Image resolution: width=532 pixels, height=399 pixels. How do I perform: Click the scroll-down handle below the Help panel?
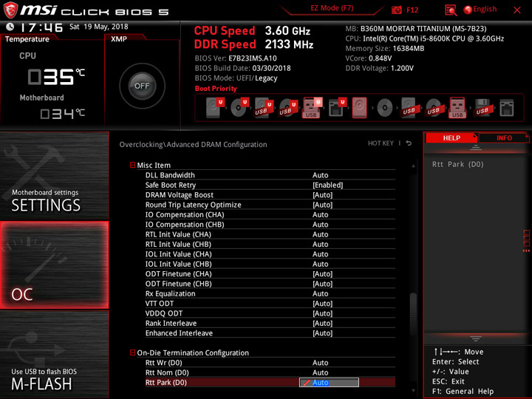476,338
